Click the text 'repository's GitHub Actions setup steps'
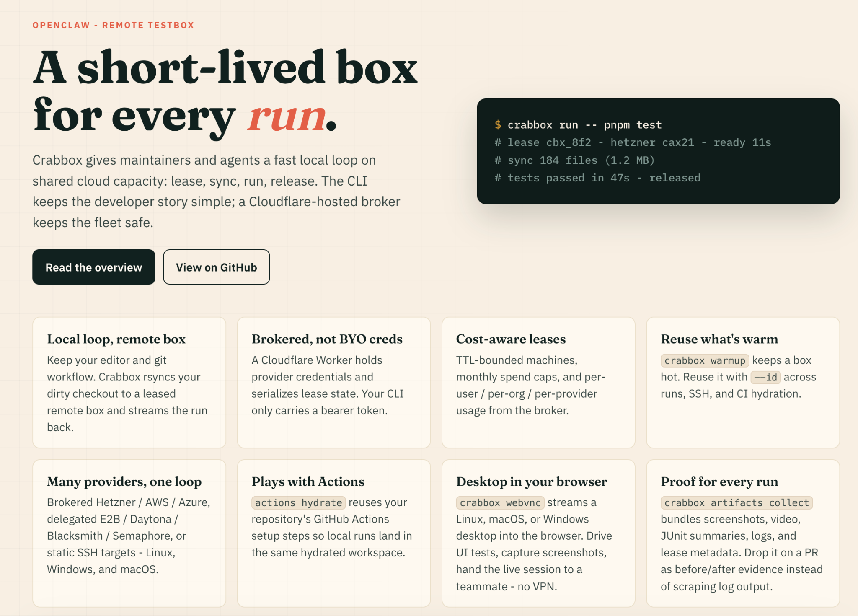Screen dimensions: 858x616 tap(332, 527)
